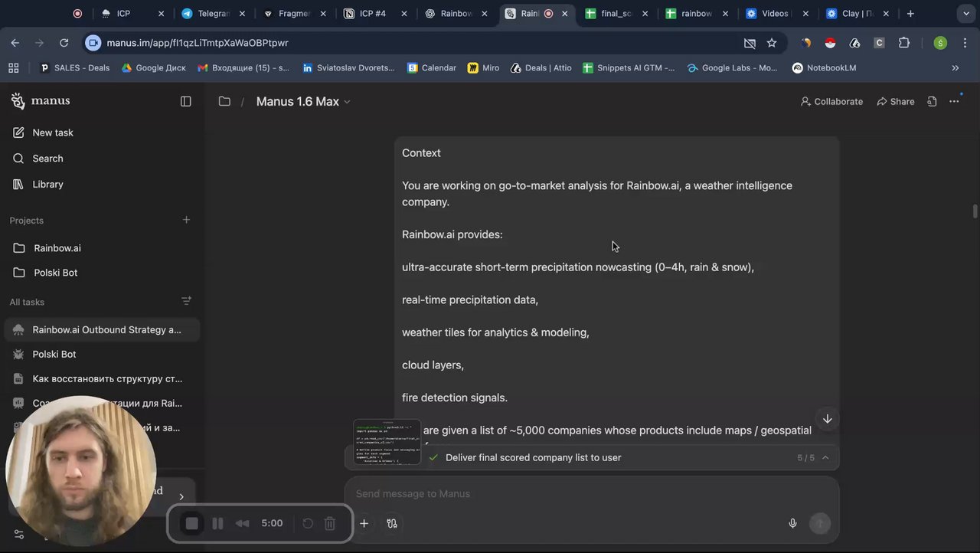Image resolution: width=980 pixels, height=553 pixels.
Task: Click the Pokeball extension icon
Action: (x=830, y=43)
